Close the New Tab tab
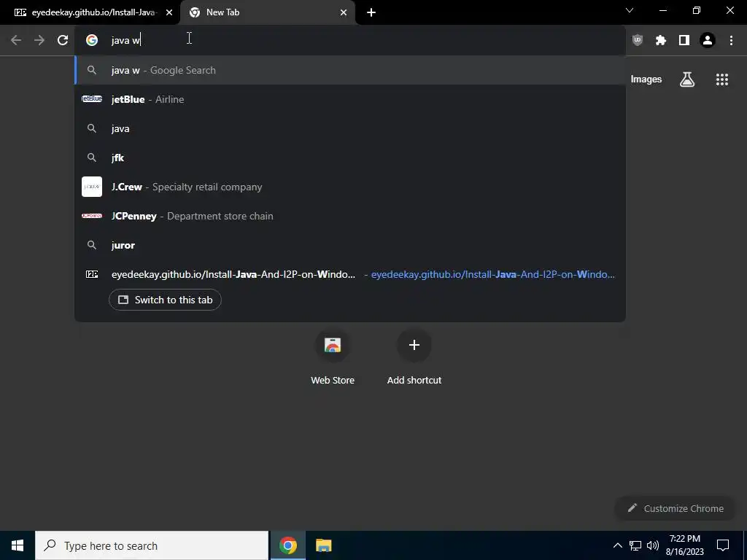This screenshot has width=747, height=560. pyautogui.click(x=344, y=12)
